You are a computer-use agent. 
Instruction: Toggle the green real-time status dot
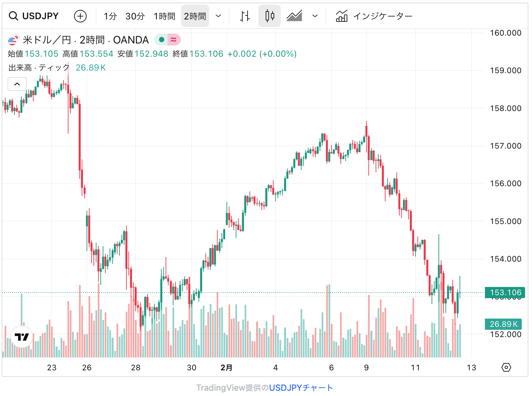(161, 39)
